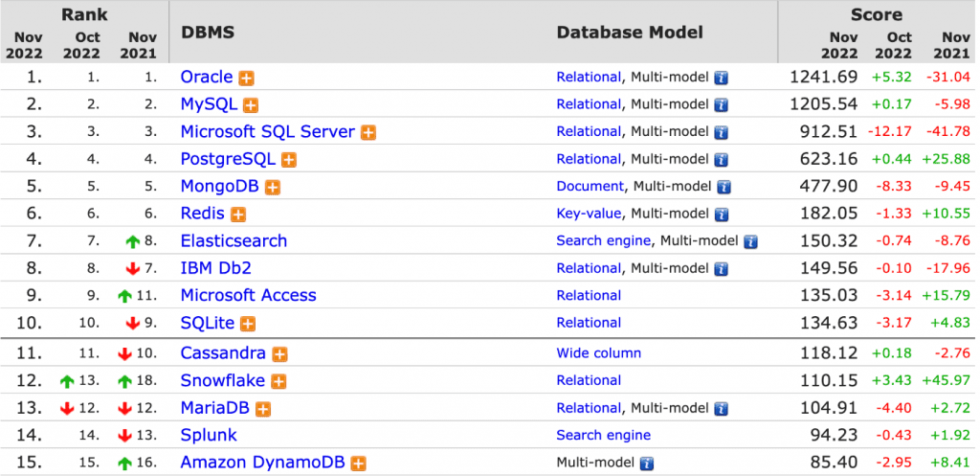This screenshot has height=476, width=980.
Task: Click the PostgreSQL score 623.16
Action: tap(830, 159)
